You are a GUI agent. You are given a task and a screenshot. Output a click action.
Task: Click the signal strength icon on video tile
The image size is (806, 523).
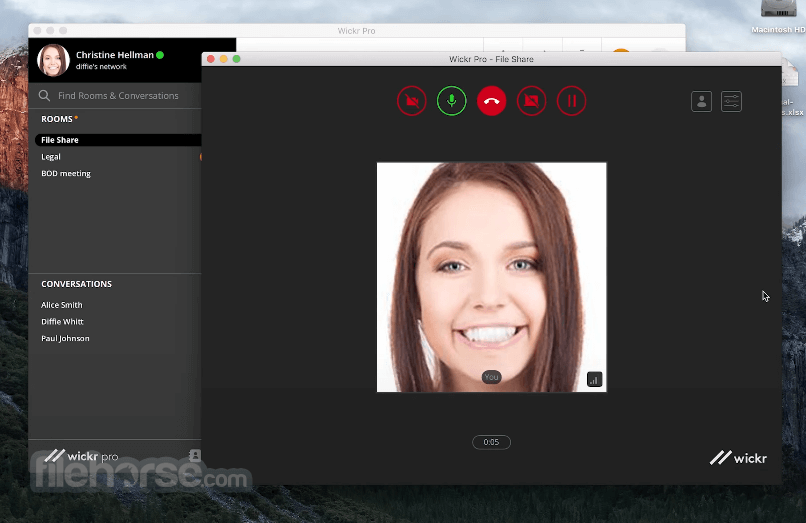594,380
